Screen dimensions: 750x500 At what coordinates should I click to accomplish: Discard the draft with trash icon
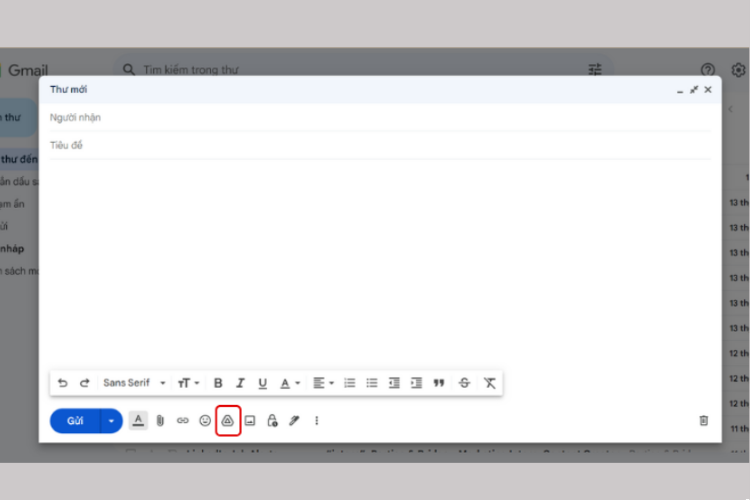tap(704, 421)
